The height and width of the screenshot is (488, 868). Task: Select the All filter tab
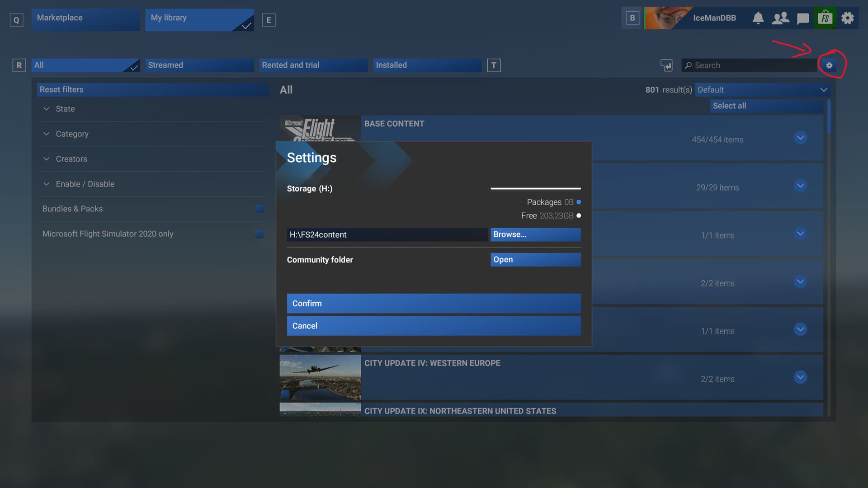(x=85, y=66)
